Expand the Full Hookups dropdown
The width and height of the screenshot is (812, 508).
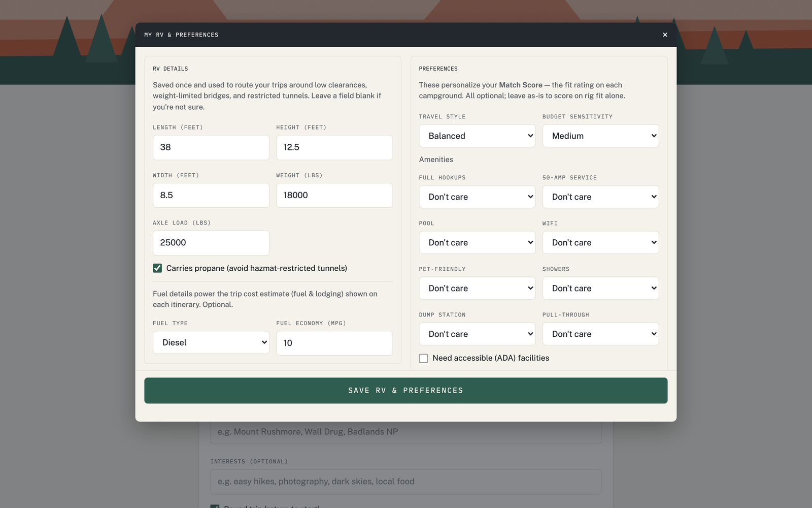(477, 197)
